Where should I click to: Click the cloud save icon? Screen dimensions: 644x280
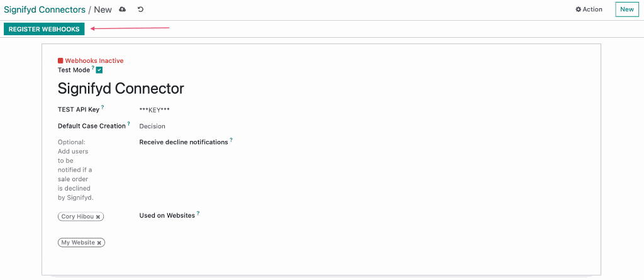122,9
